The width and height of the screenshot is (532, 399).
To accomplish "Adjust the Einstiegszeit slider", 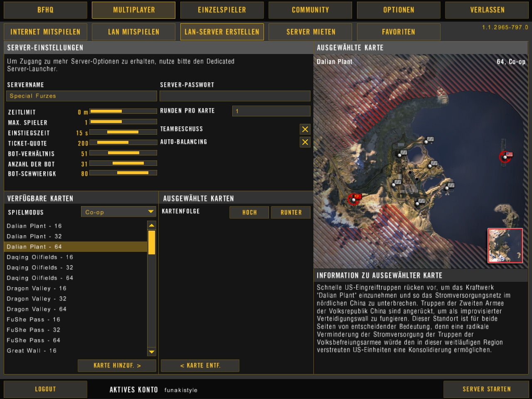I will click(123, 132).
